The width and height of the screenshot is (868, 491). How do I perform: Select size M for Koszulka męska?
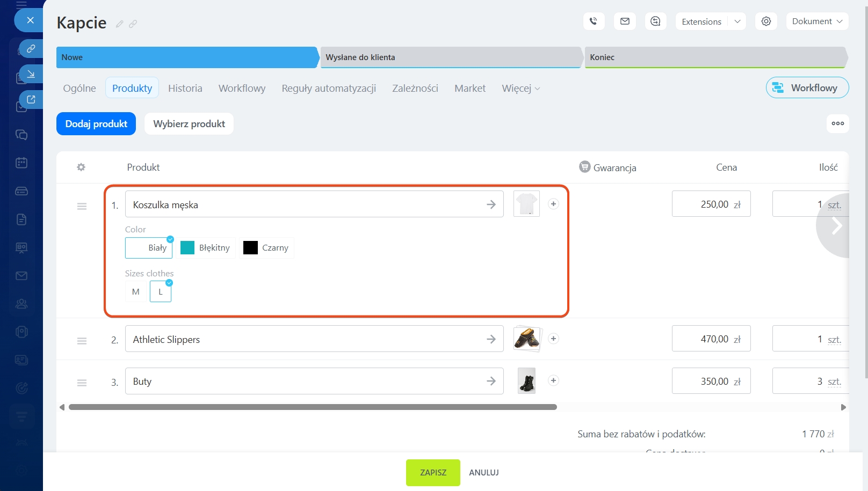(136, 292)
